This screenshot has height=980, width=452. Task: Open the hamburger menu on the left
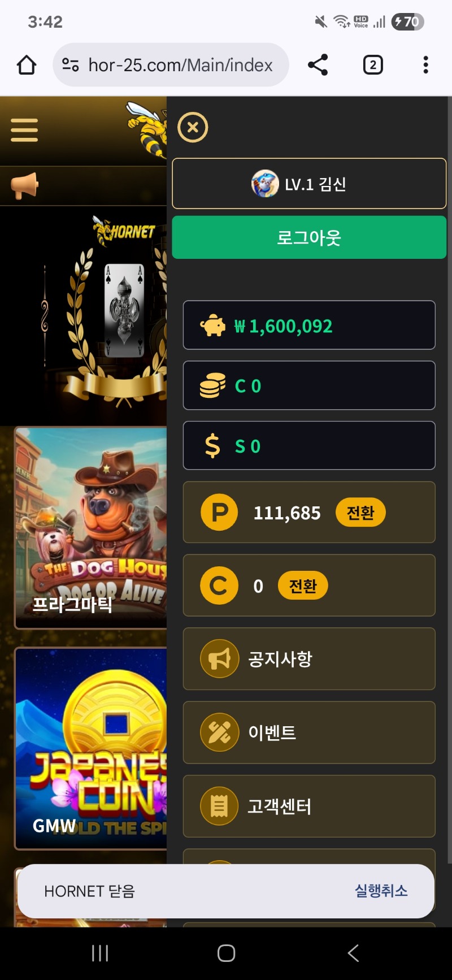(24, 130)
